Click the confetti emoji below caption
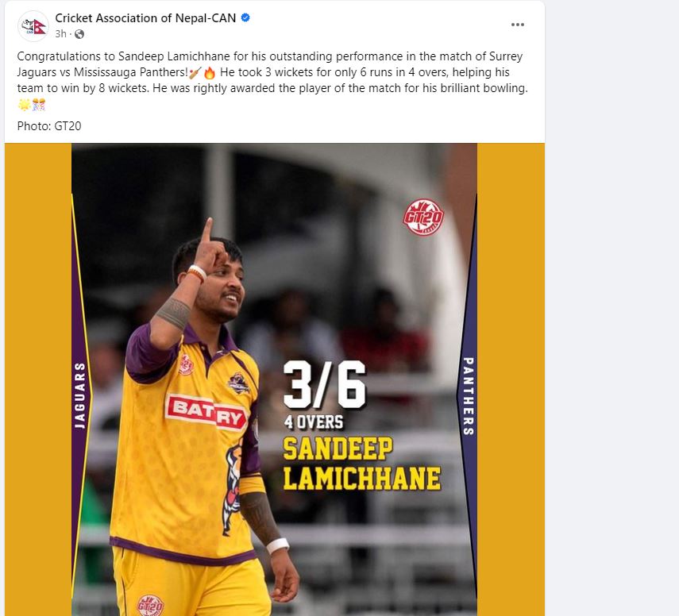The image size is (679, 616). 39,105
